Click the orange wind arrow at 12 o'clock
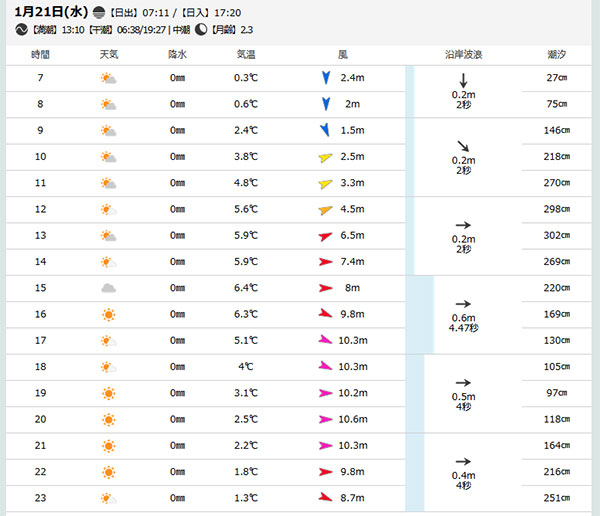 coord(325,210)
